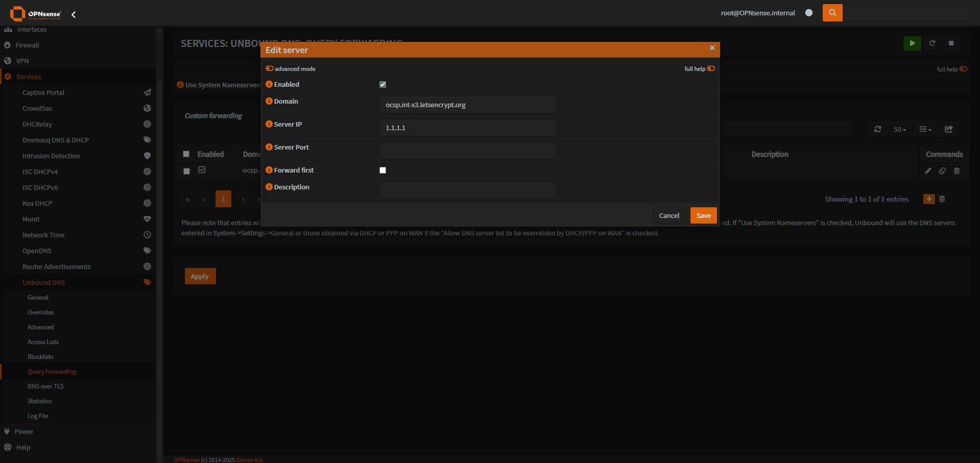The image size is (980, 463).
Task: Start the Unbound service with play icon
Action: (x=912, y=43)
